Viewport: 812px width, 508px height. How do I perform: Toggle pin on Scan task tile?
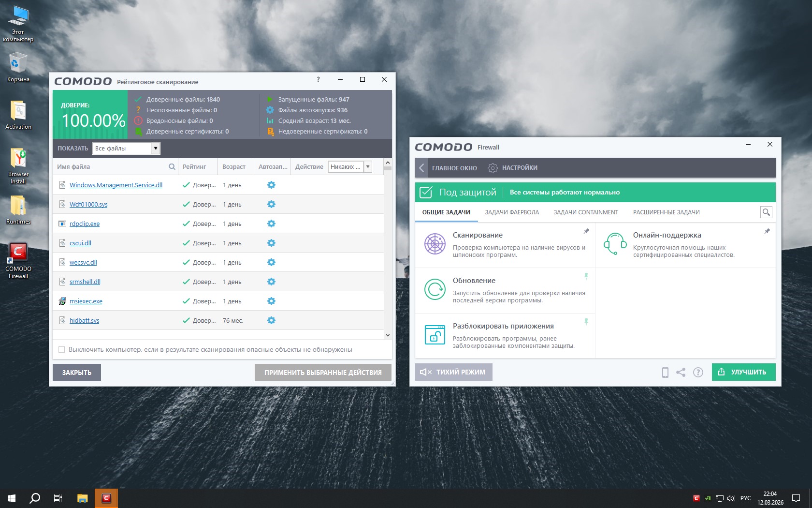[586, 231]
